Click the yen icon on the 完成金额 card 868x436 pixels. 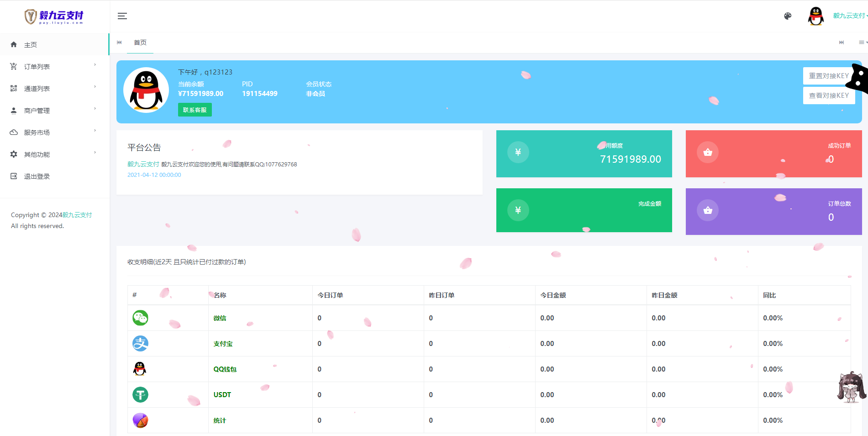(x=518, y=210)
